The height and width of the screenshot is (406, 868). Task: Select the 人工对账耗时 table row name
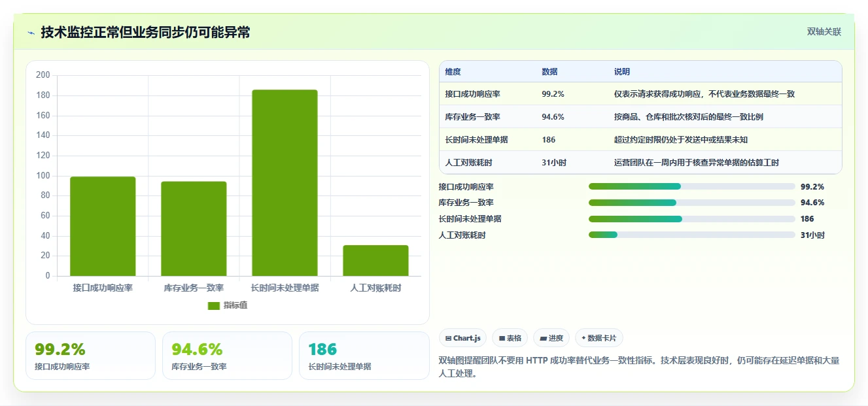click(468, 163)
